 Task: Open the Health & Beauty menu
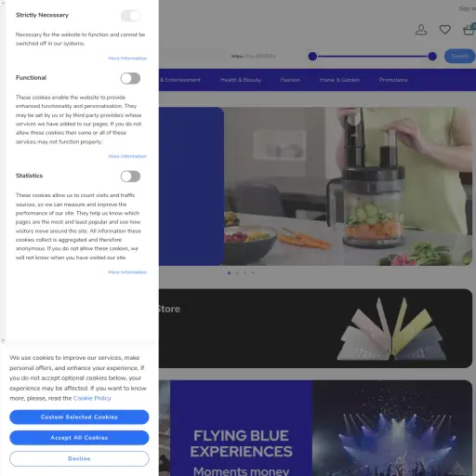click(x=241, y=80)
